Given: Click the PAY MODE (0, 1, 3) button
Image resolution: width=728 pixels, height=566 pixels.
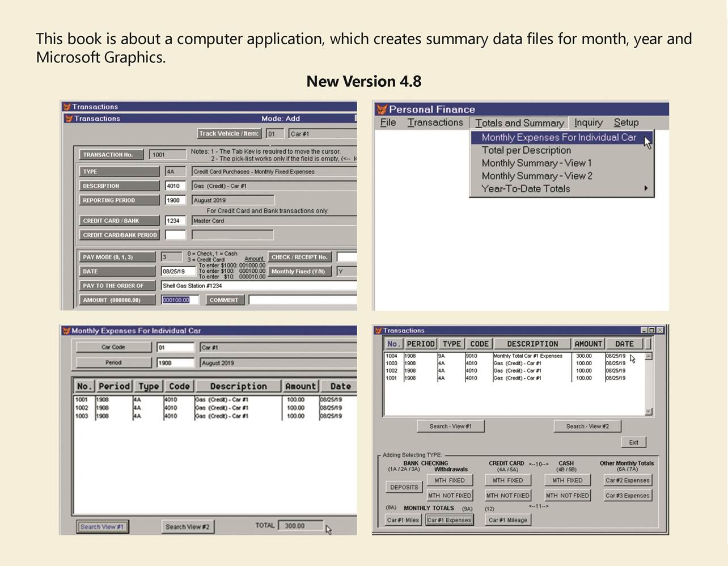Looking at the screenshot, I should pos(117,257).
